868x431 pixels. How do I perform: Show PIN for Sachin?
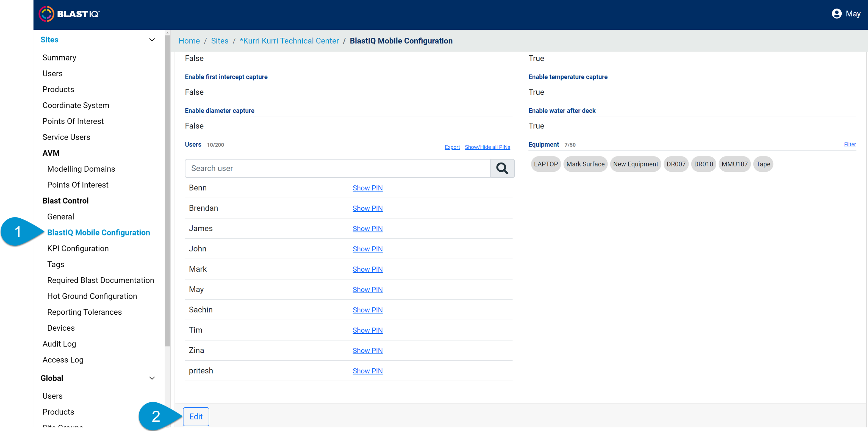[x=368, y=310]
